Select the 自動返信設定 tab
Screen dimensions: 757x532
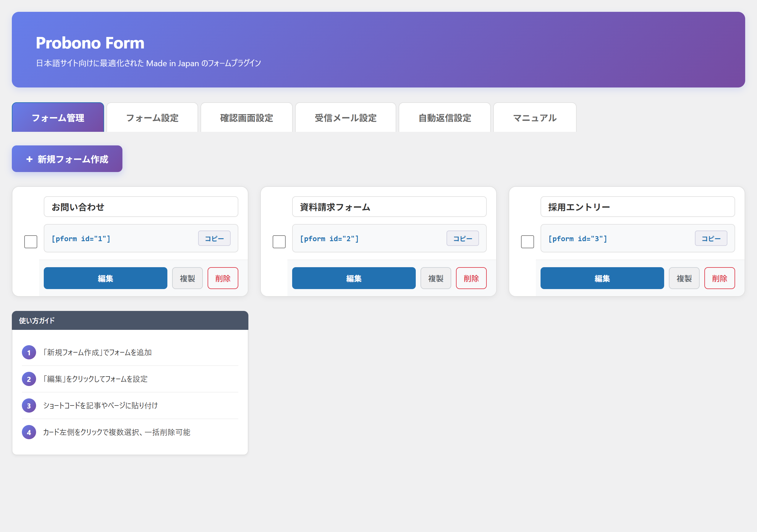(445, 117)
